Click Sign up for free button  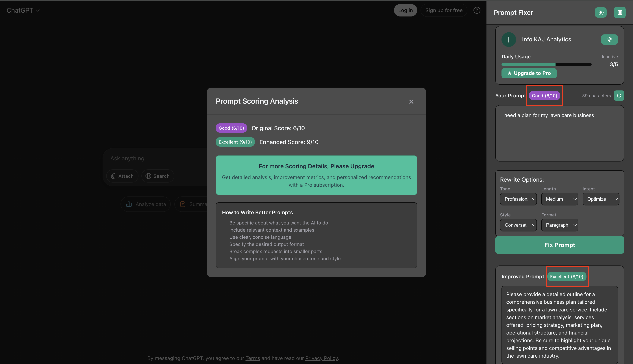pos(444,10)
